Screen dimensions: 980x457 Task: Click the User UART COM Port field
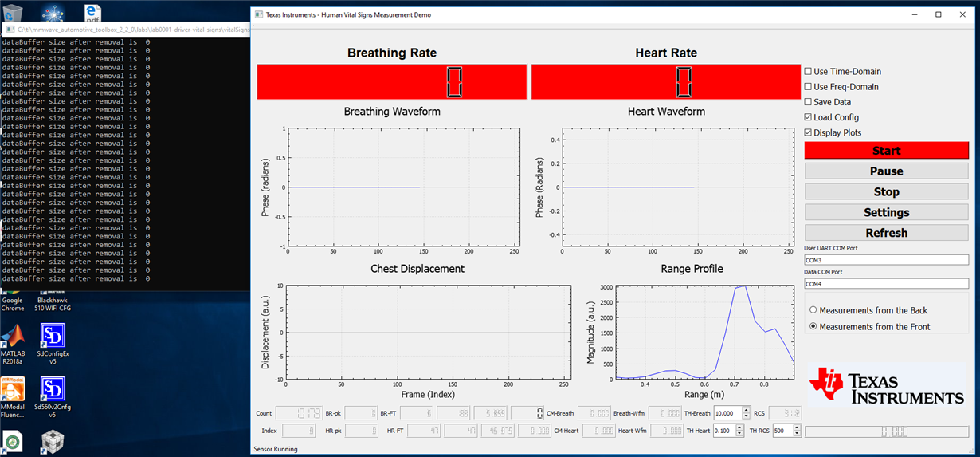(886, 259)
